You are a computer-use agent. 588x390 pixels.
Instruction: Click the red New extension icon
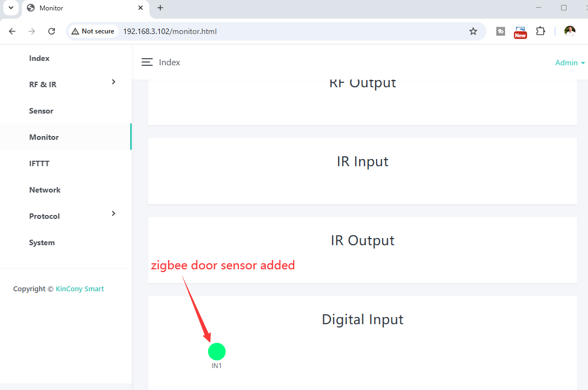pyautogui.click(x=520, y=32)
